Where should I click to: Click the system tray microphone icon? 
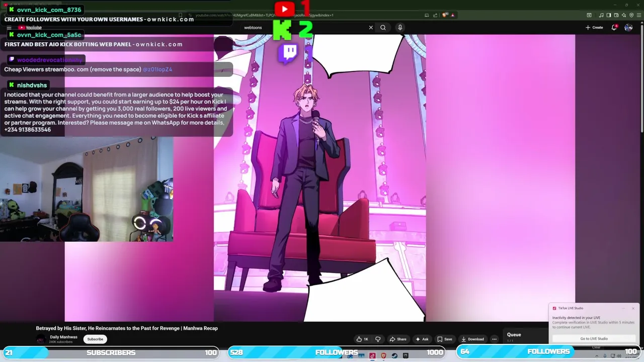[605, 356]
